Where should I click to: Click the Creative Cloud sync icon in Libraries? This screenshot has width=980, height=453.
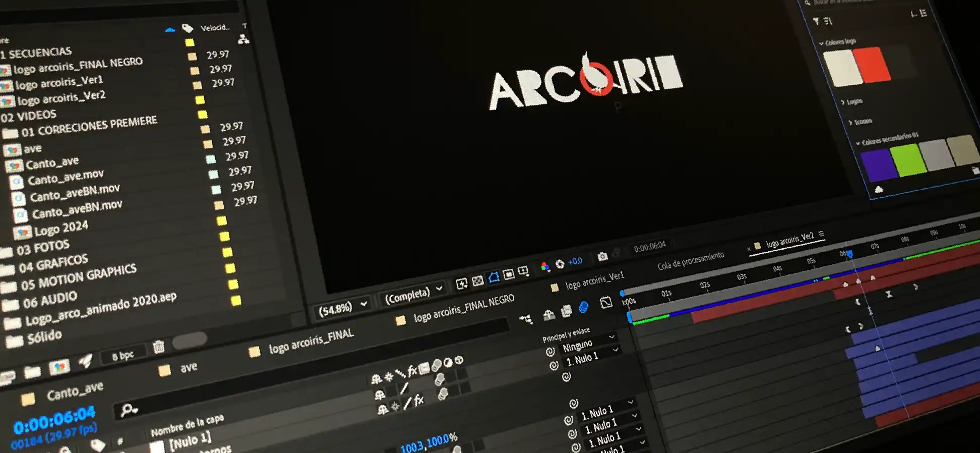[879, 189]
